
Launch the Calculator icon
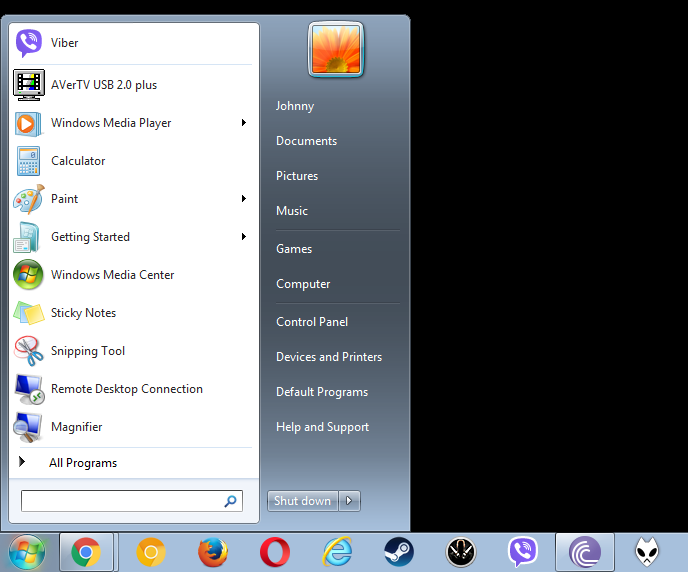(x=29, y=161)
